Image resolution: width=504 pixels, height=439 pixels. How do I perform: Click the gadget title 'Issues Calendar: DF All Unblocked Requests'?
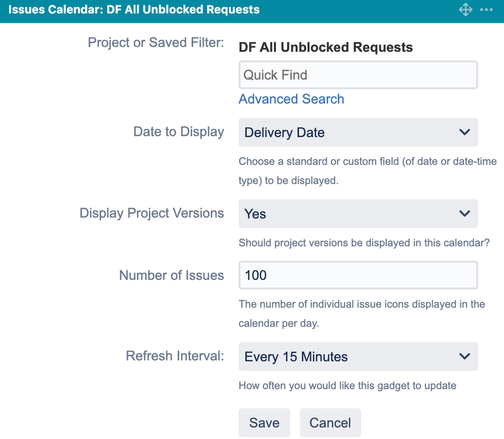pyautogui.click(x=134, y=10)
